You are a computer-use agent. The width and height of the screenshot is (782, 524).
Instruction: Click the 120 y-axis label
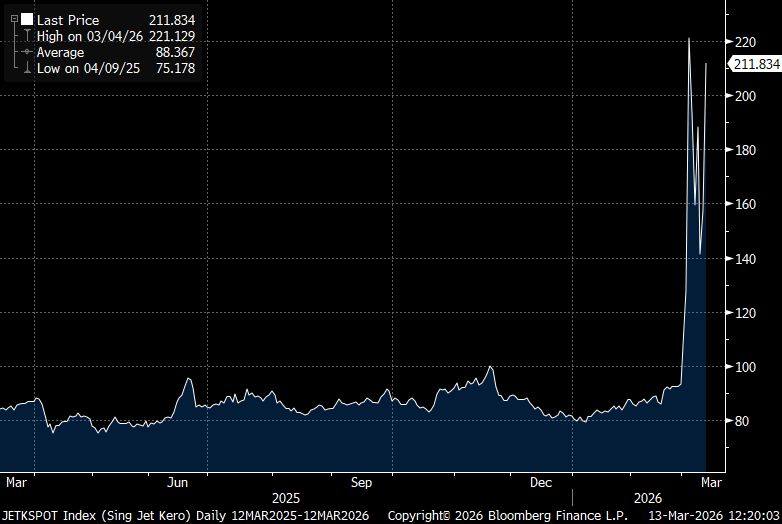(x=745, y=313)
